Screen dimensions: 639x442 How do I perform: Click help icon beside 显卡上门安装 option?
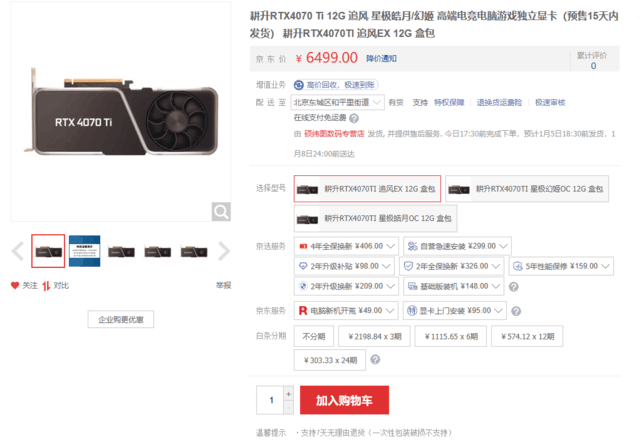pyautogui.click(x=516, y=311)
